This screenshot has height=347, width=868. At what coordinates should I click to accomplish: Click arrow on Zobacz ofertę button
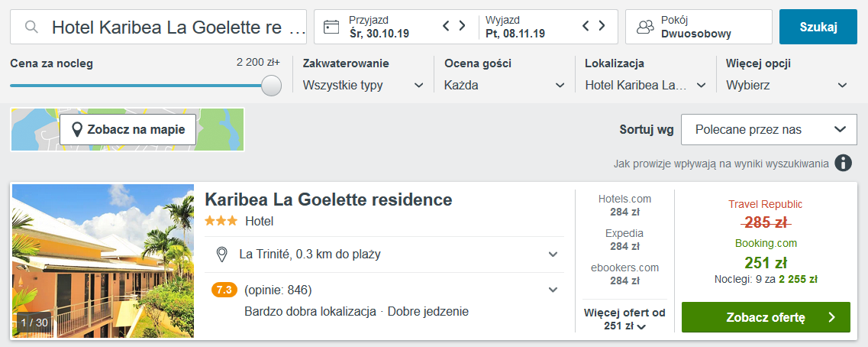point(831,317)
